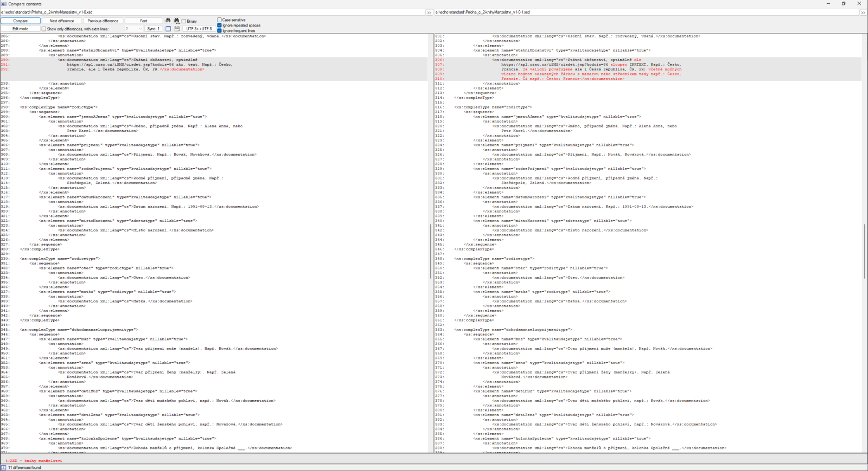Click the first binoculars search icon
Viewport: 868px width, 471px height.
[x=168, y=21]
